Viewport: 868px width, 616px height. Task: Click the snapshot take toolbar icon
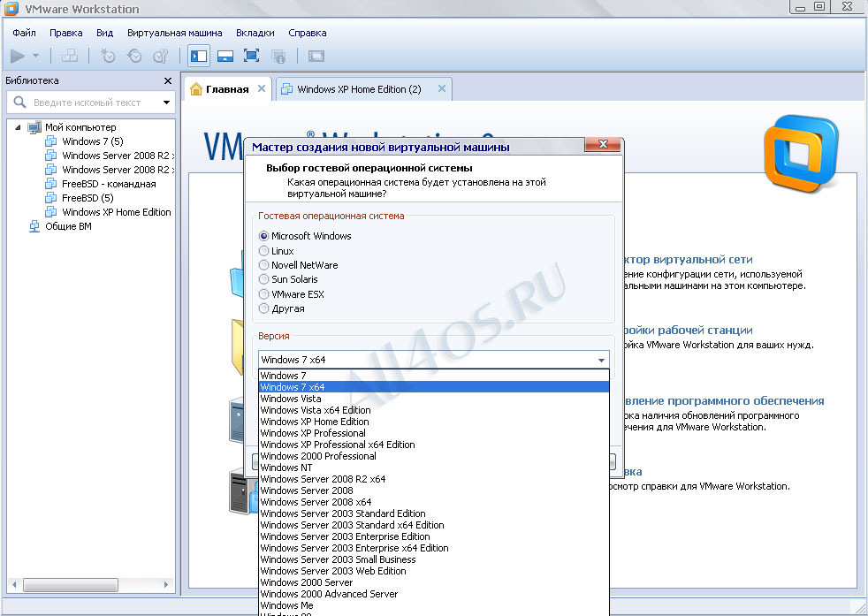107,56
